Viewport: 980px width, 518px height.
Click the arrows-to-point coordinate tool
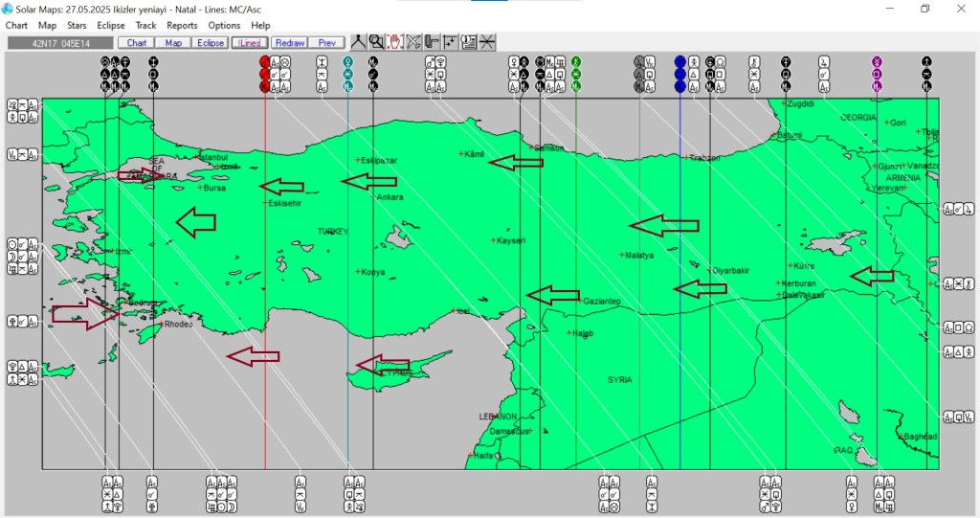(x=450, y=42)
